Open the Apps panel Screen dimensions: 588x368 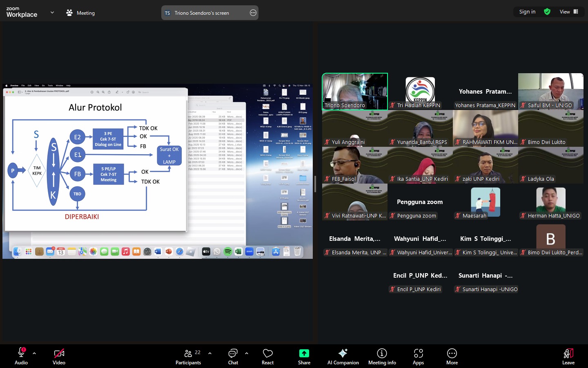coord(418,356)
